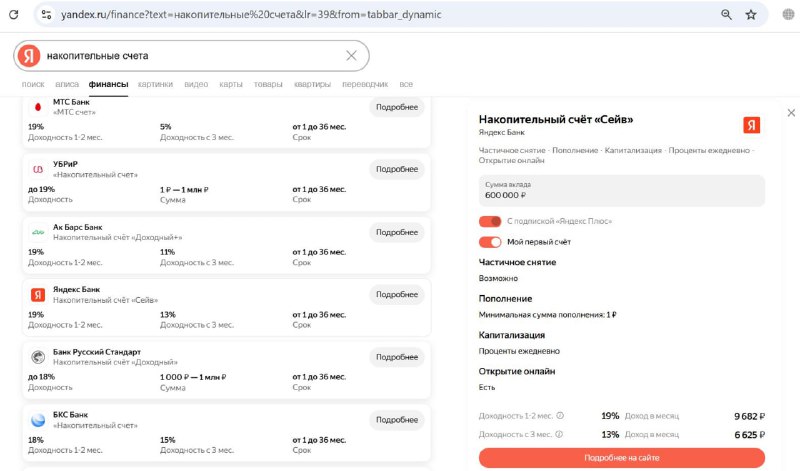Viewport: 800px width, 471px height.
Task: Click the globe icon beside the address bar
Action: (x=788, y=14)
